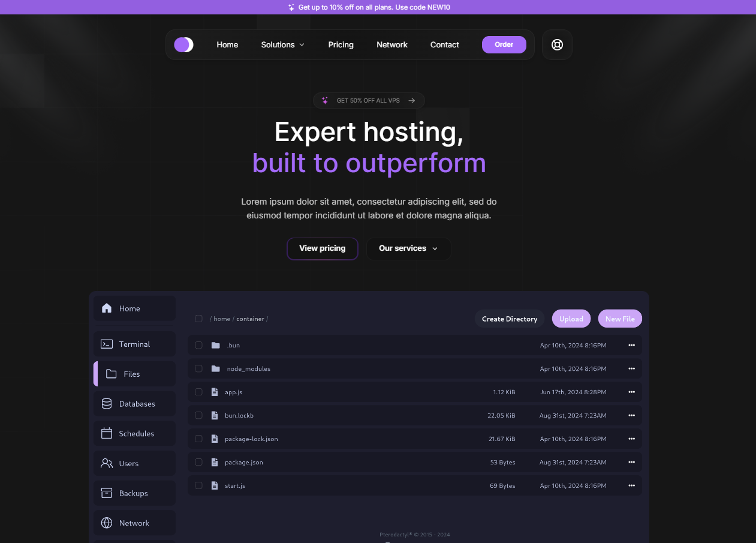Check the checkbox next to app.js
Screen dimensions: 756x543
point(198,392)
